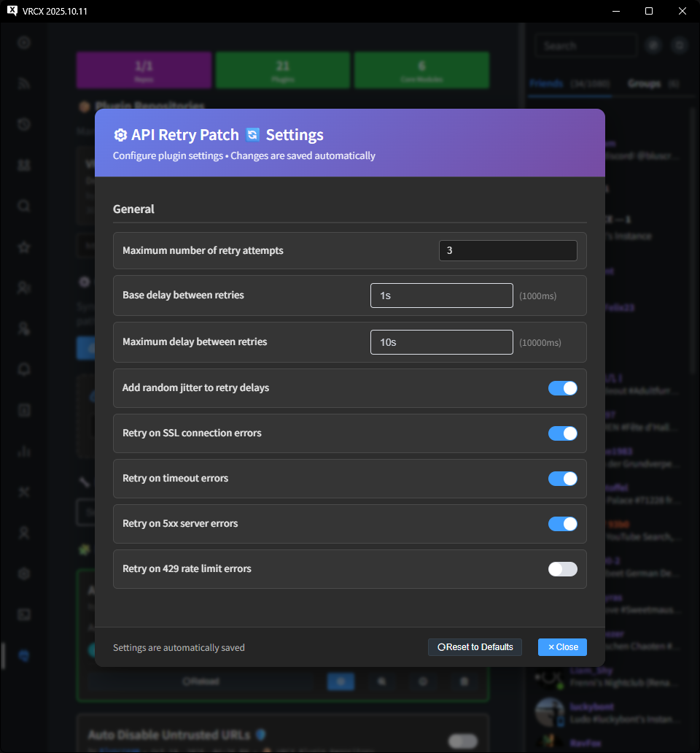Open the Favorites star in sidebar
This screenshot has width=700, height=753.
24,247
